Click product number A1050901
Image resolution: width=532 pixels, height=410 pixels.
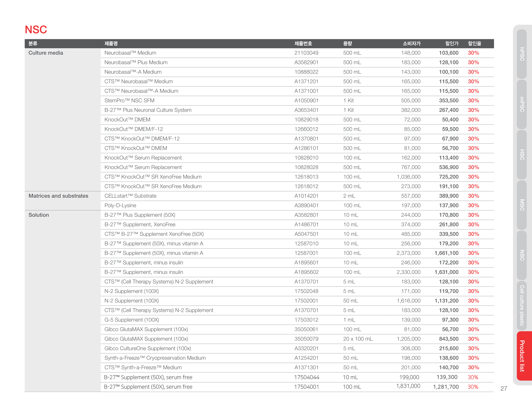[306, 100]
